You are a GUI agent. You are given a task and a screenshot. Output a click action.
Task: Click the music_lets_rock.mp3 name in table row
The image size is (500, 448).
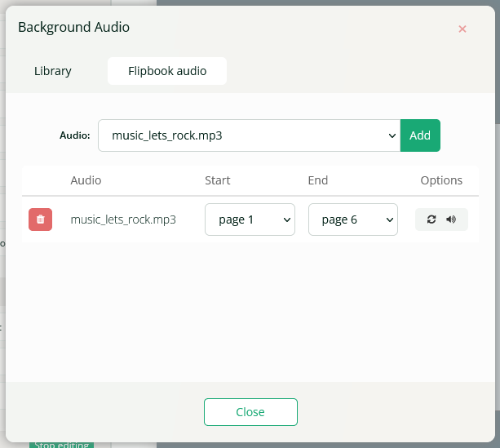[x=123, y=220]
